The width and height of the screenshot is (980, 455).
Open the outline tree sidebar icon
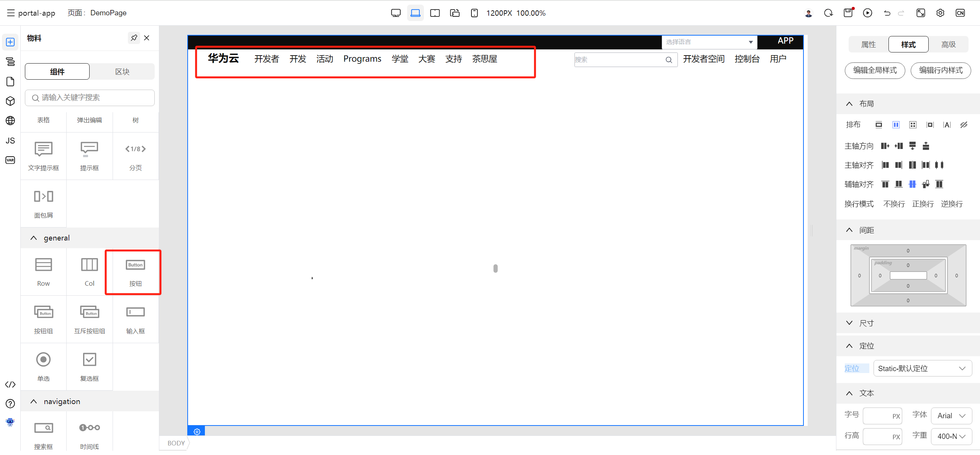pyautogui.click(x=10, y=61)
